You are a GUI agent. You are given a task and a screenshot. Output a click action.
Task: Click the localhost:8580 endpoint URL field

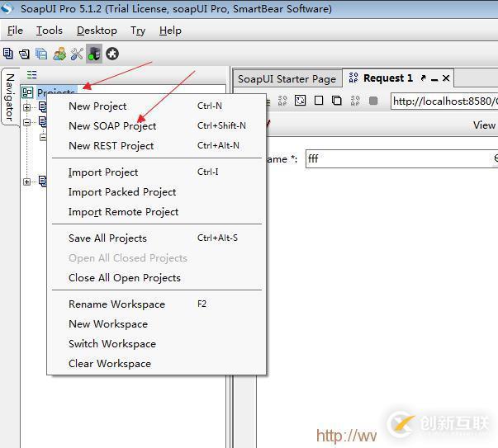click(444, 101)
